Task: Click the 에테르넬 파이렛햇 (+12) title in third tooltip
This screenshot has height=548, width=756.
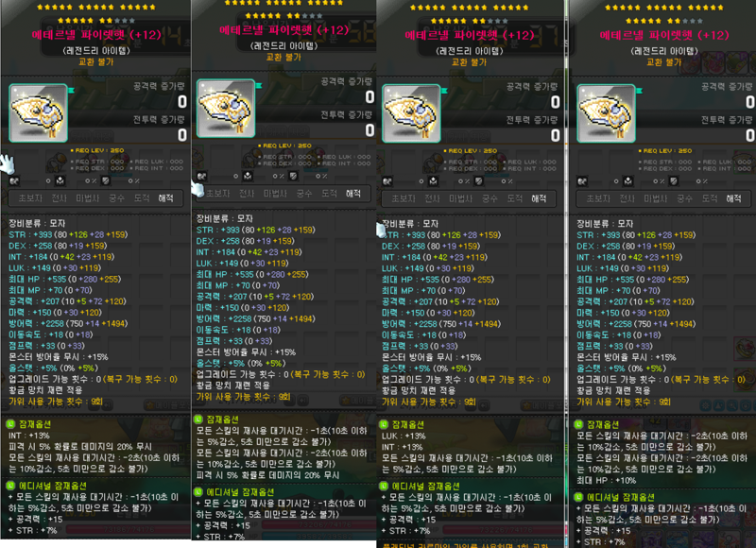Action: tap(470, 35)
